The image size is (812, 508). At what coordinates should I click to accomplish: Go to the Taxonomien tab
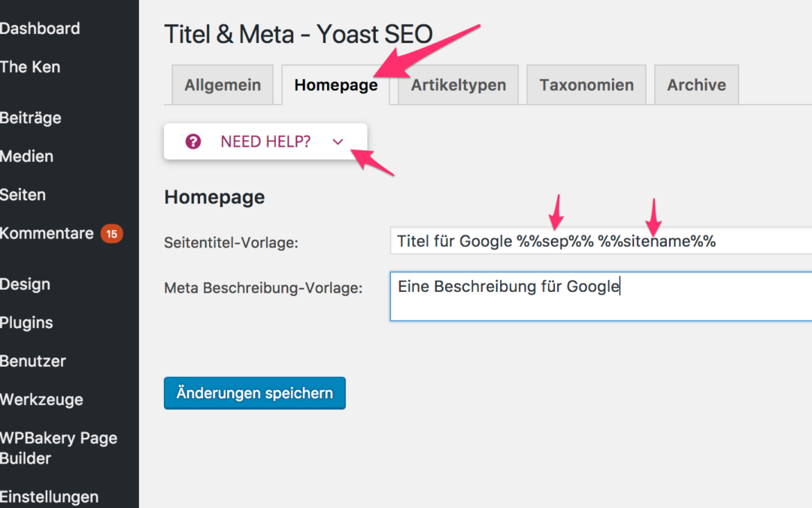586,85
